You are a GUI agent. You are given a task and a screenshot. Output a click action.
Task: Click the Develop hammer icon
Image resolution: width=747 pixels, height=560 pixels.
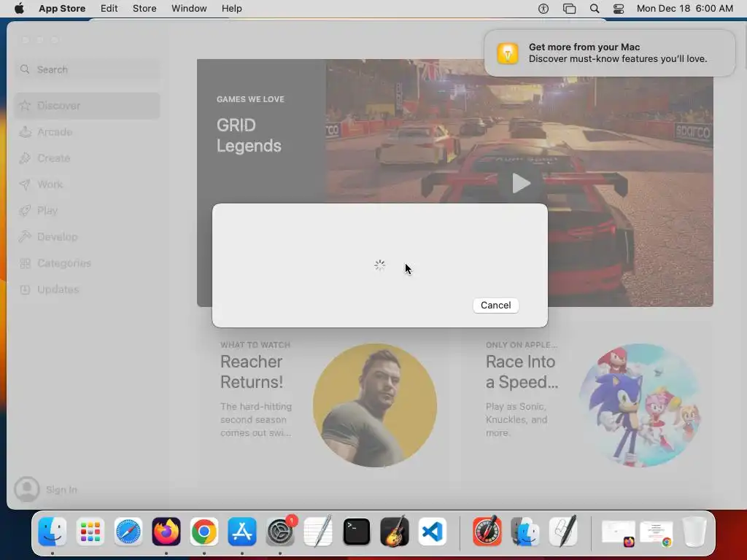coord(26,237)
